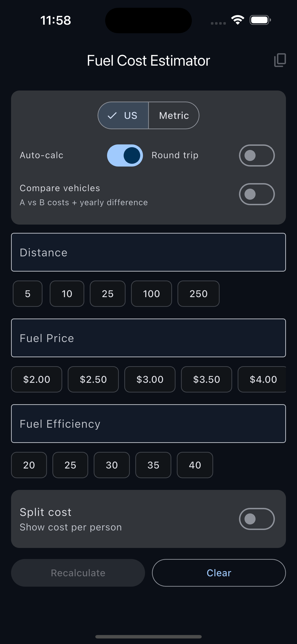The width and height of the screenshot is (297, 644).
Task: Tap the Wi-Fi status icon
Action: coord(238,20)
